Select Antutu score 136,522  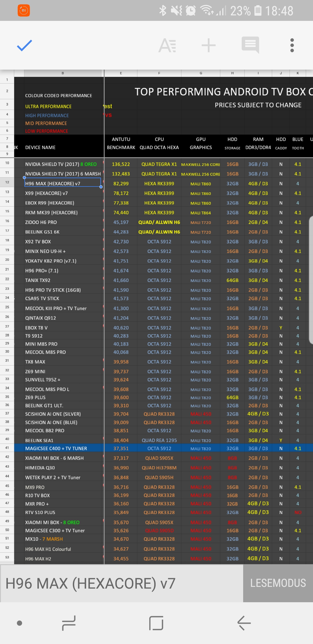tap(121, 164)
